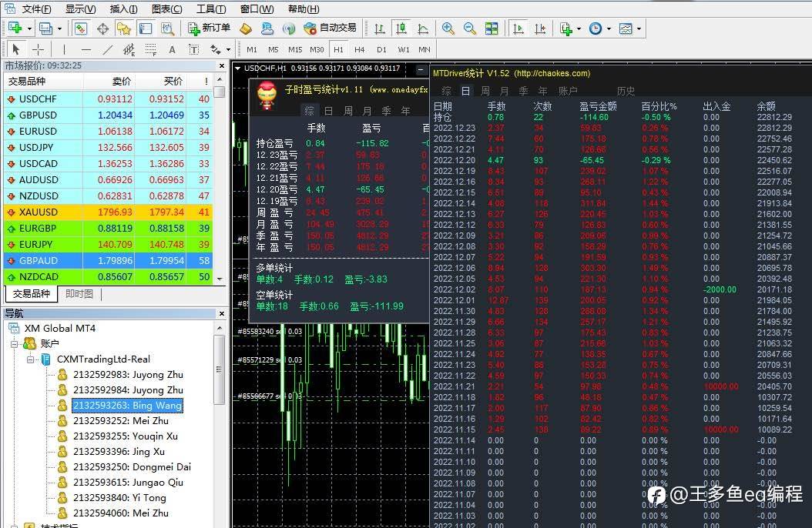Click the tile windows icon

(x=492, y=28)
